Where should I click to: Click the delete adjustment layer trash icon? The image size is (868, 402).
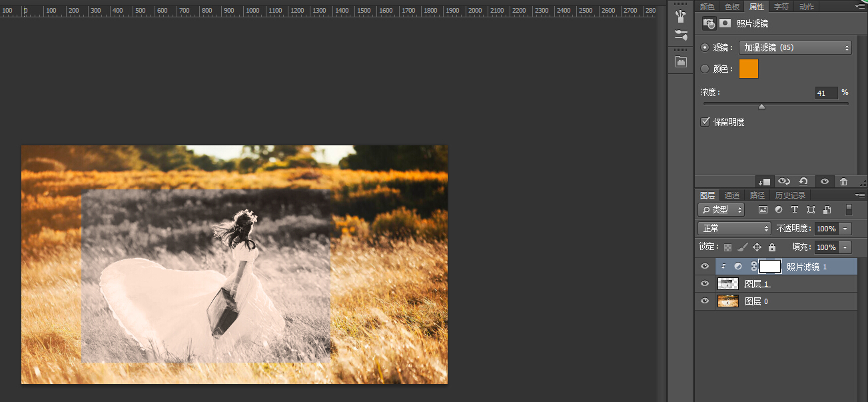(843, 181)
